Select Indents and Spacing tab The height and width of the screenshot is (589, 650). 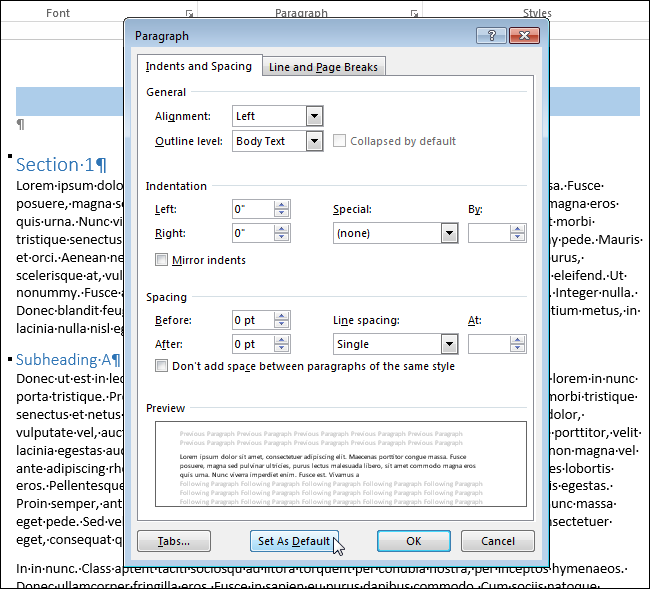pos(199,66)
